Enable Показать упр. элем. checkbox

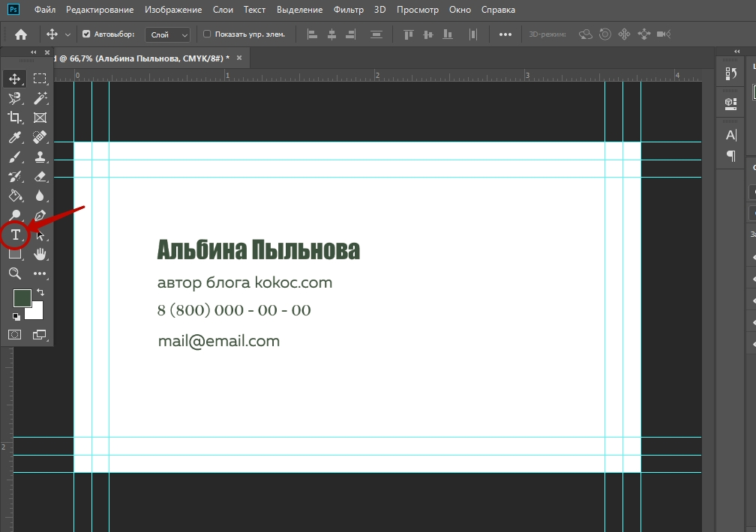pyautogui.click(x=208, y=34)
